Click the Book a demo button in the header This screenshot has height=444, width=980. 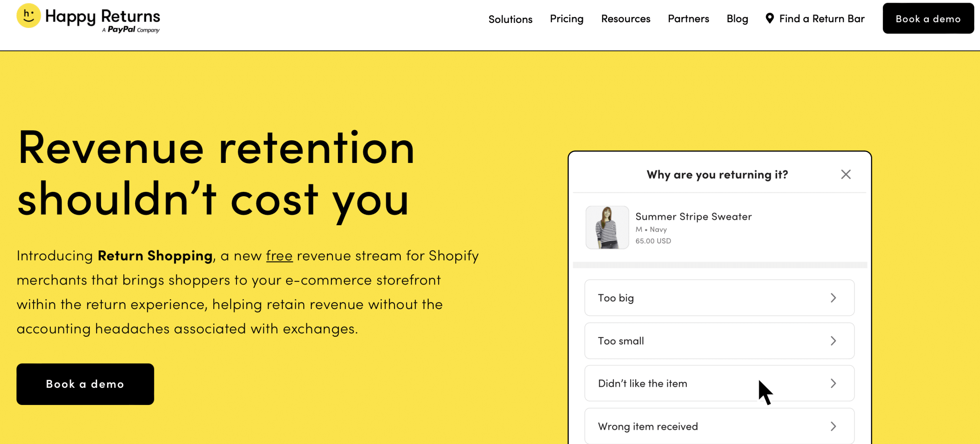click(928, 18)
